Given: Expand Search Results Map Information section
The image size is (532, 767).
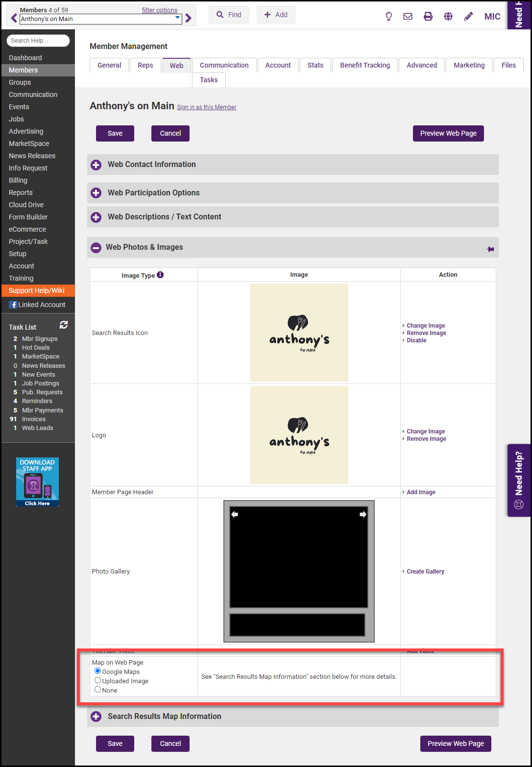Looking at the screenshot, I should [x=96, y=717].
